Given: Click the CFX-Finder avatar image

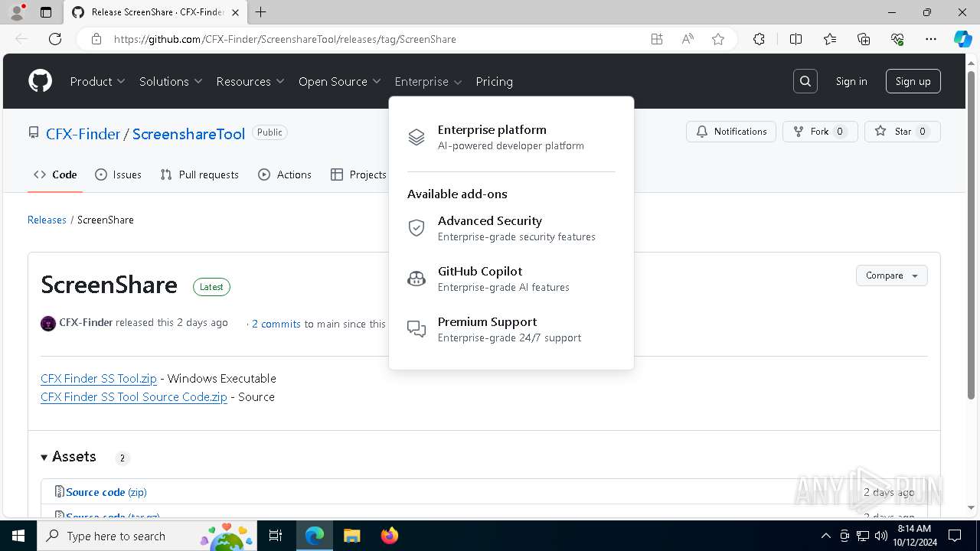Looking at the screenshot, I should (48, 323).
